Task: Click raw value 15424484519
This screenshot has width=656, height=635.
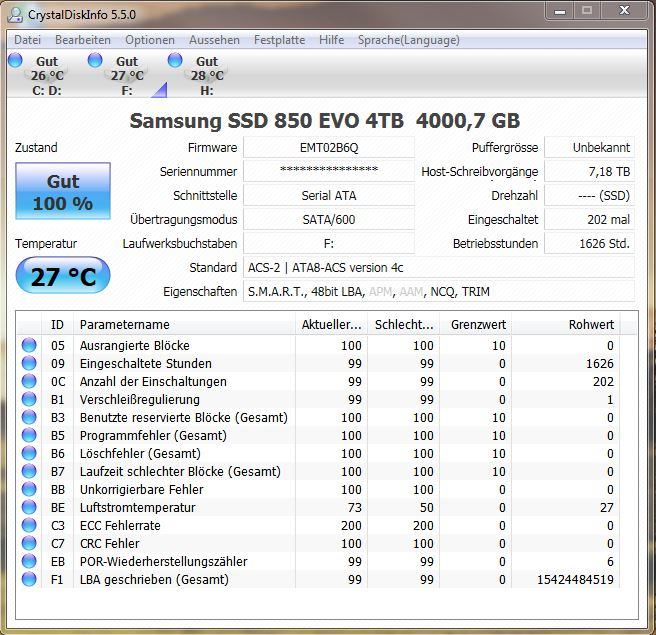Action: tap(575, 579)
